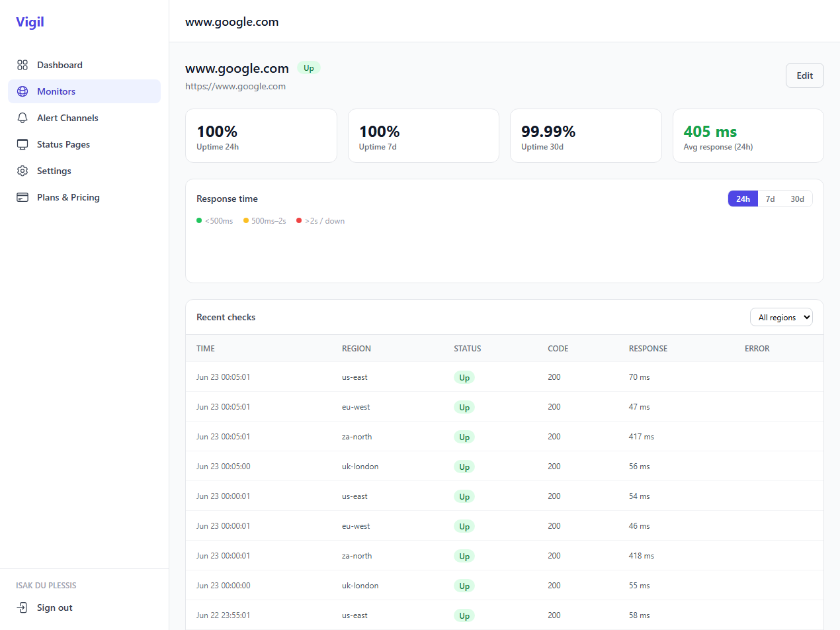Click the 417 ms response value
Image resolution: width=840 pixels, height=630 pixels.
[x=642, y=437]
